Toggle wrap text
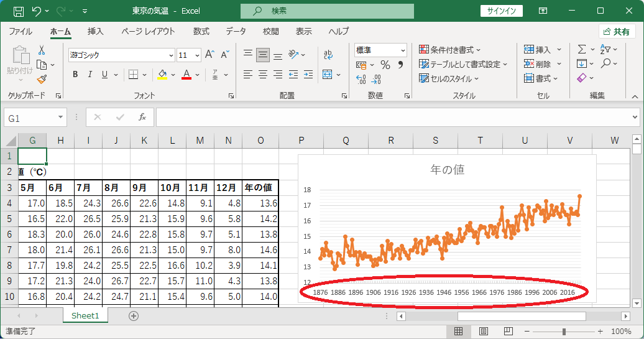This screenshot has width=644, height=339. pos(328,54)
